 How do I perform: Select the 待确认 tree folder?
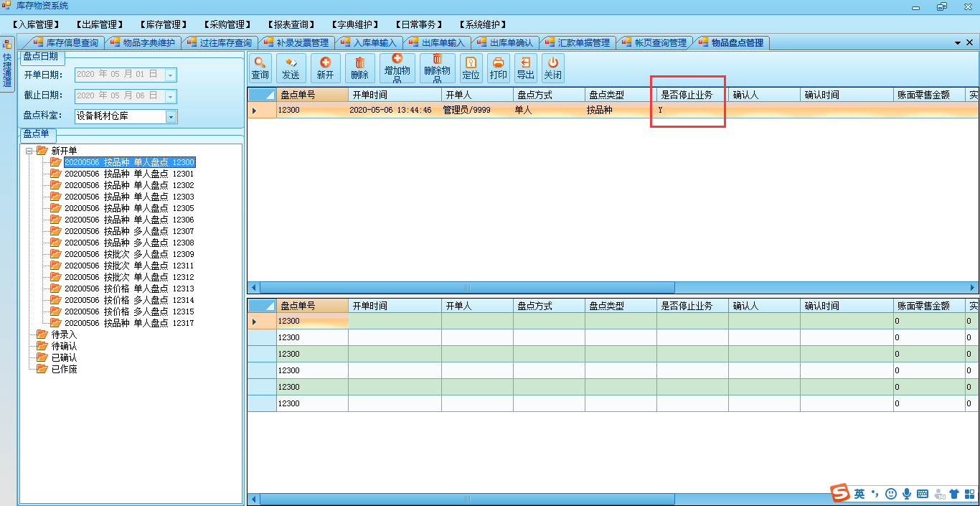[x=64, y=346]
